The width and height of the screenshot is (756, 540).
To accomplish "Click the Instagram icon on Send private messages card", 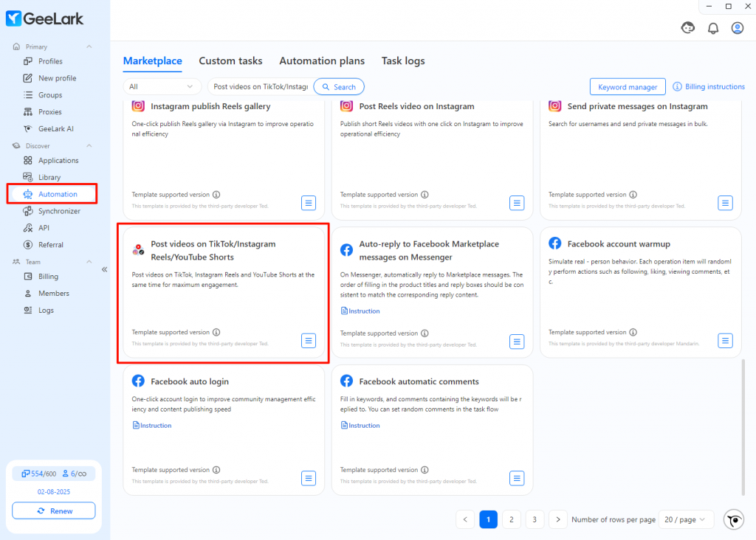I will point(555,105).
